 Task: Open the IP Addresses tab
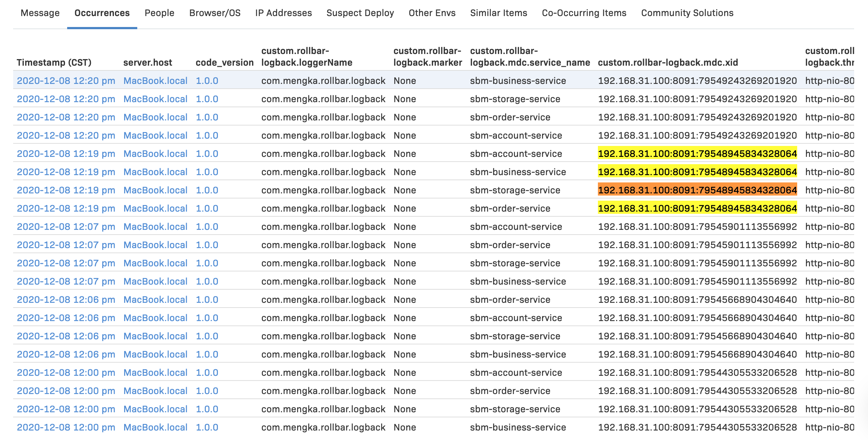point(283,13)
